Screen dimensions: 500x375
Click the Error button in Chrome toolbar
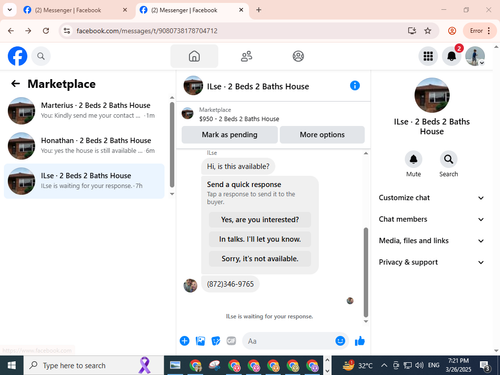point(476,31)
